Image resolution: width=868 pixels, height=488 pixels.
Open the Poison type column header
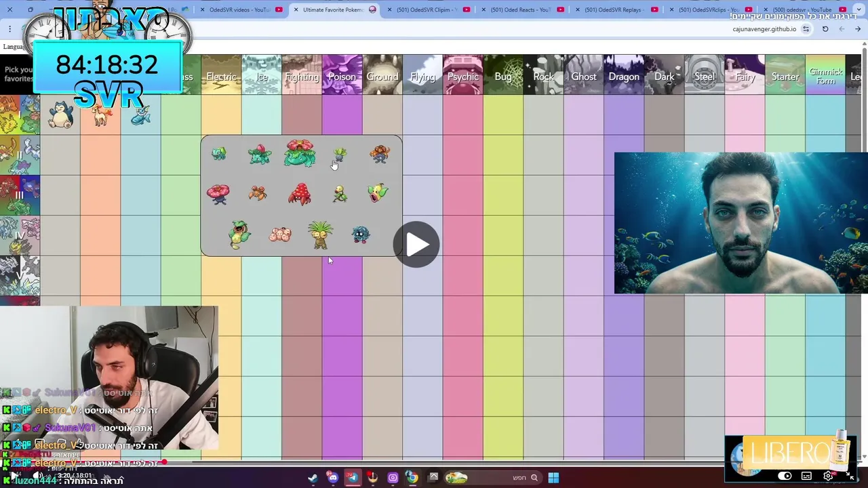coord(342,75)
